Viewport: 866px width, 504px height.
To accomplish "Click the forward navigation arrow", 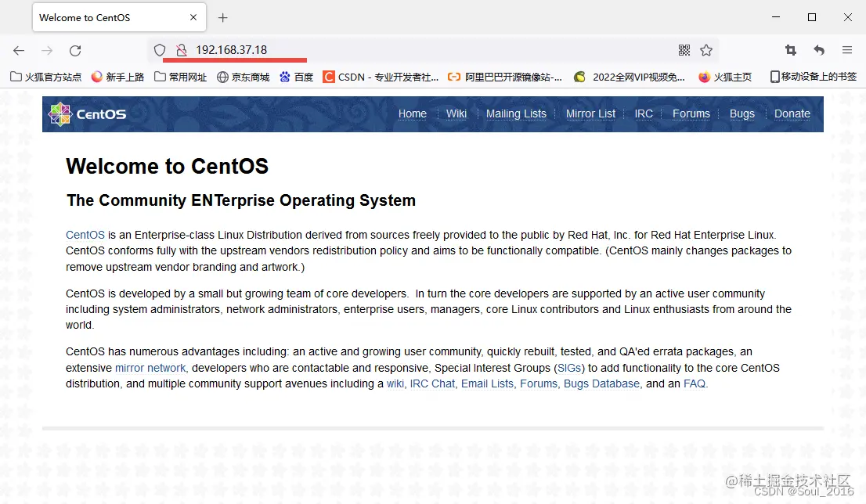I will 47,51.
